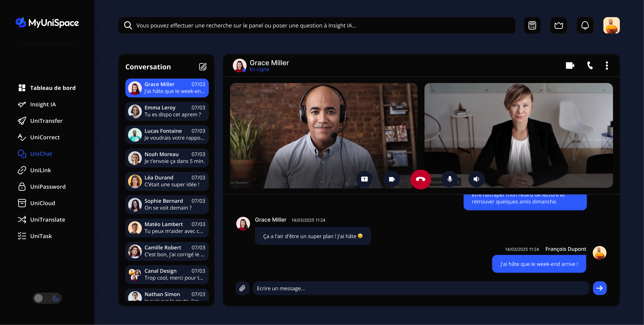
Task: Open the notifications bell icon
Action: coord(585,25)
